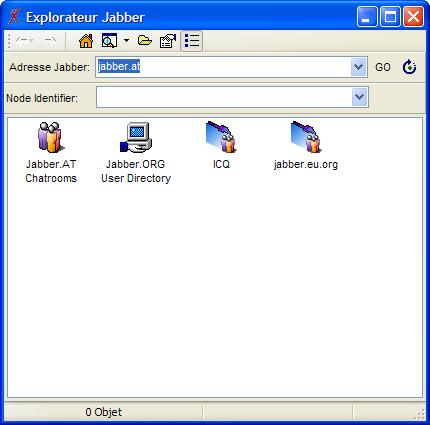Open the dropdown arrow next to search icon
Viewport: 430px width, 425px height.
click(x=126, y=41)
